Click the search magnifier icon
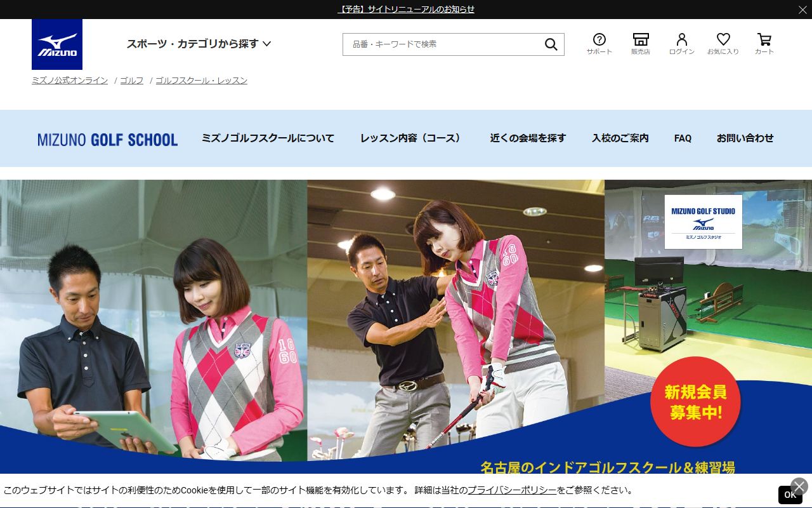This screenshot has height=508, width=812. 551,44
